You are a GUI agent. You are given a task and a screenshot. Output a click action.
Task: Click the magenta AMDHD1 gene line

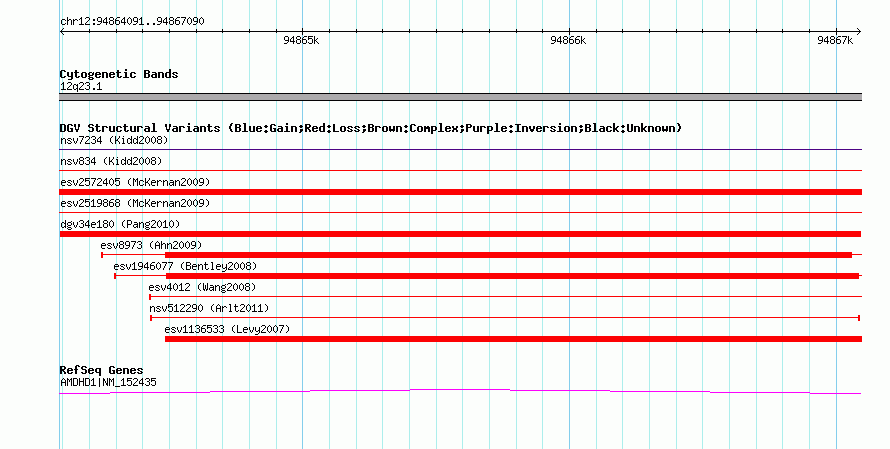click(x=460, y=391)
